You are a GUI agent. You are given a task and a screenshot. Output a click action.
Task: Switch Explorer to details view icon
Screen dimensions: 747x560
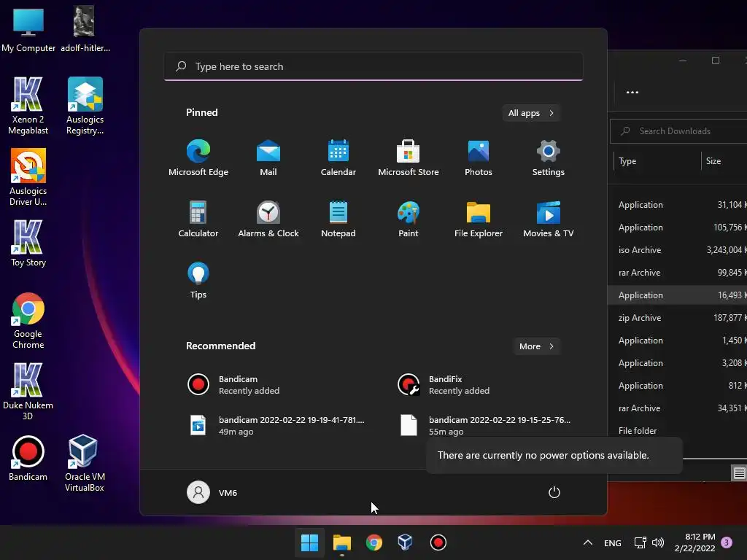pyautogui.click(x=739, y=472)
